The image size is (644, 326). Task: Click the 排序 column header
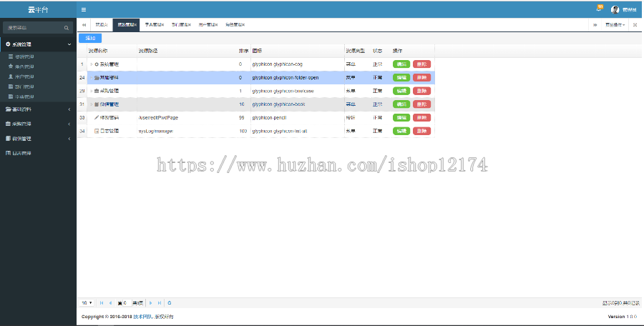[x=243, y=51]
